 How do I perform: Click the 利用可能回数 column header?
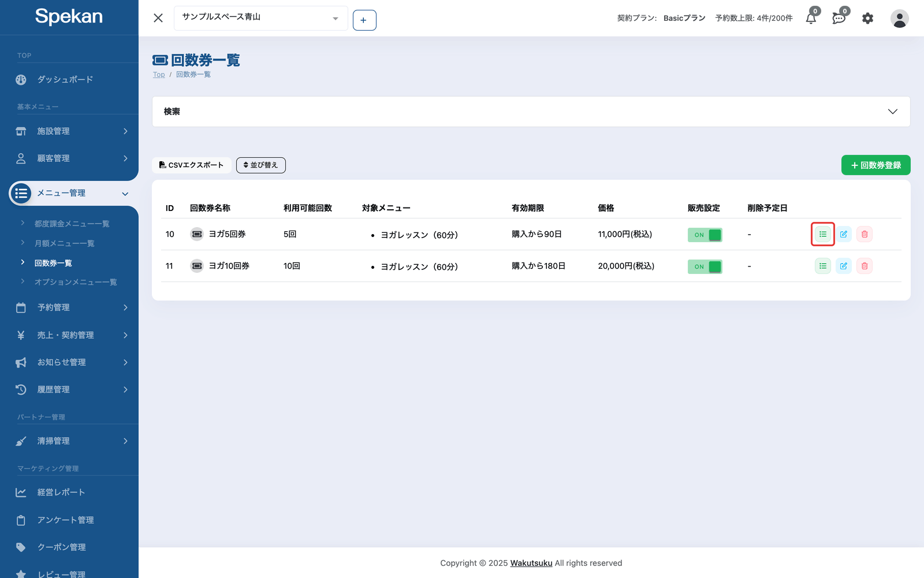pyautogui.click(x=308, y=208)
